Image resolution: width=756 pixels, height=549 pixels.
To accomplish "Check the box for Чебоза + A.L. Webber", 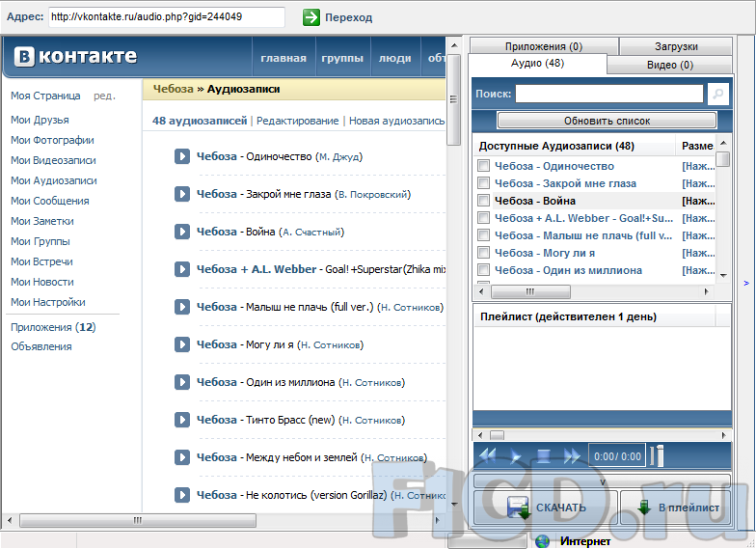I will 484,218.
